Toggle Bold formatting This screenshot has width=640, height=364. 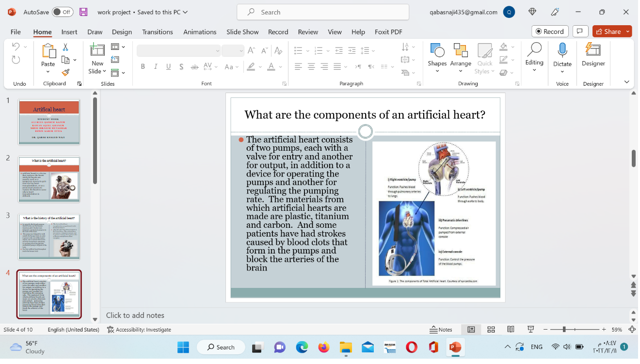pos(143,67)
